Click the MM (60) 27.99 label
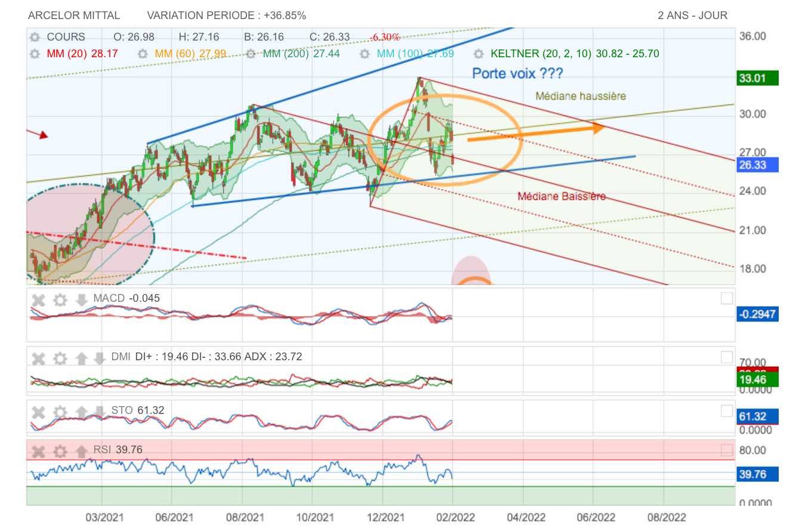The width and height of the screenshot is (802, 532). tap(190, 54)
